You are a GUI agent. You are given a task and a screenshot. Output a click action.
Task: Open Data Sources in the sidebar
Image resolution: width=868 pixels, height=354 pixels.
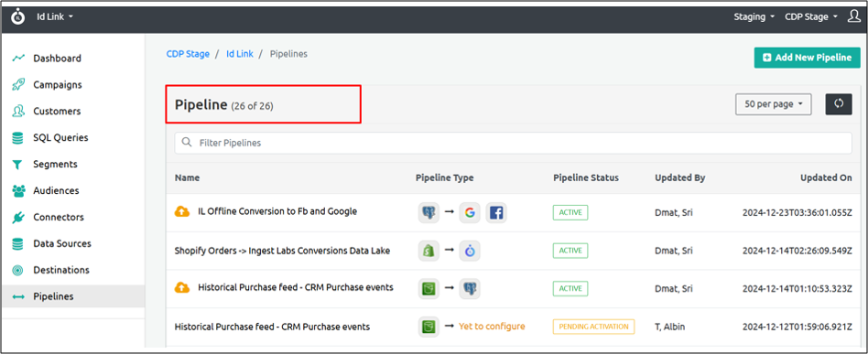pyautogui.click(x=62, y=244)
